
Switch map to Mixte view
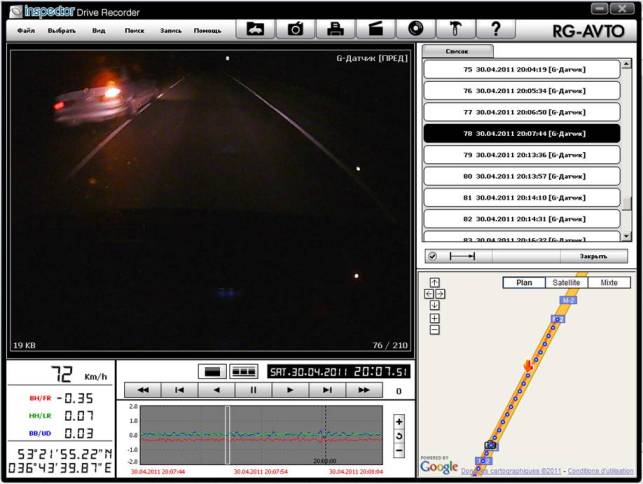[608, 283]
